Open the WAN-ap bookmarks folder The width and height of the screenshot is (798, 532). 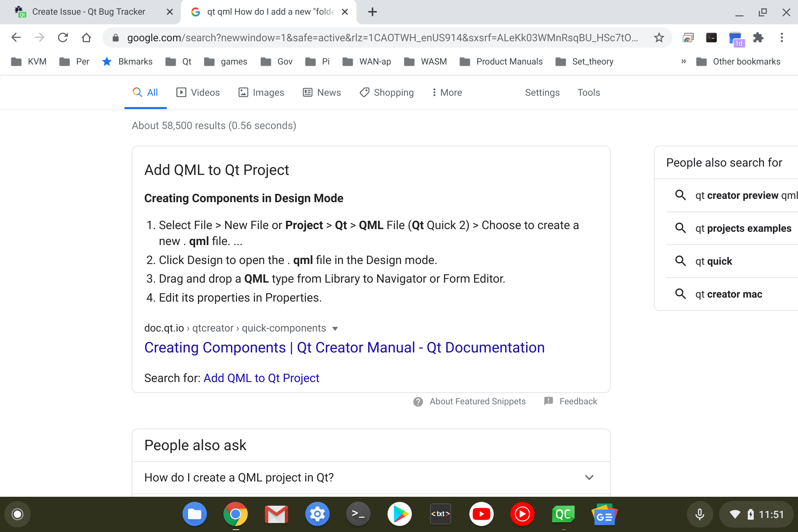tap(366, 62)
